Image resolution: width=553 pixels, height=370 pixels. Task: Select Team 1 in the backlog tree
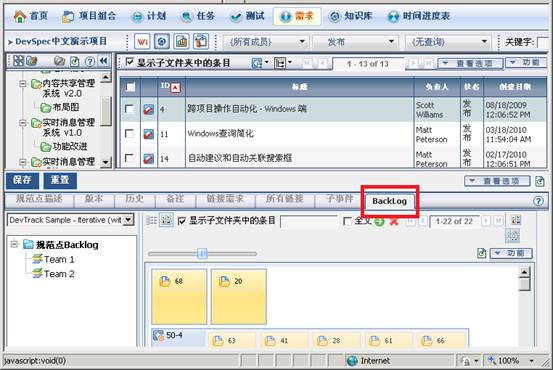(x=53, y=259)
